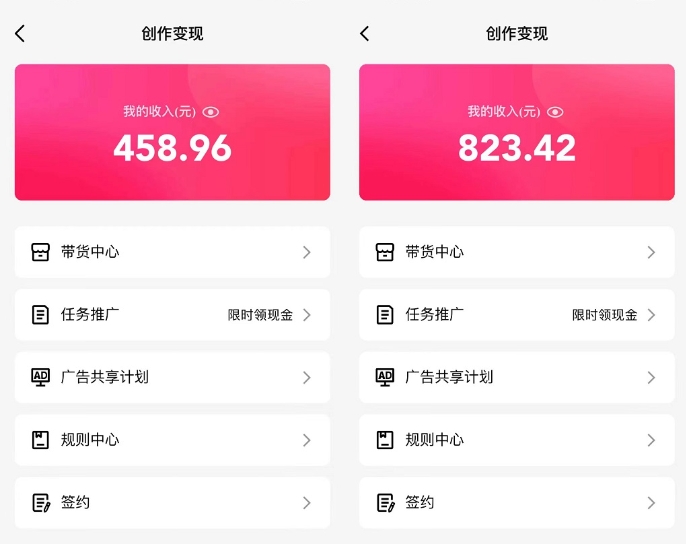The width and height of the screenshot is (686, 544).
Task: Tap the 823.42 income amount on the pink card
Action: [517, 148]
